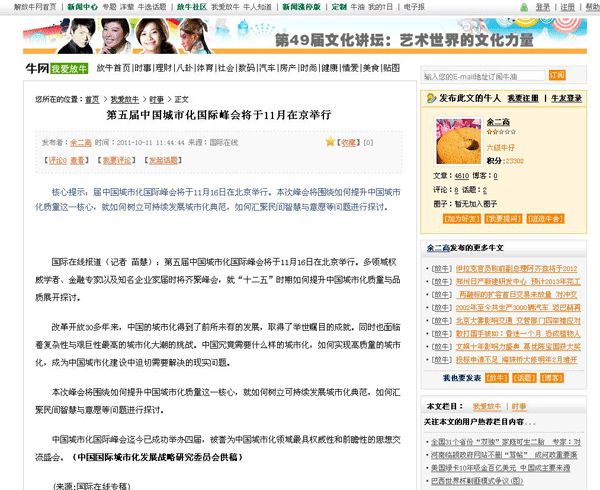600x490 pixels.
Task: Click the gold star favorite icon
Action: pyautogui.click(x=330, y=142)
